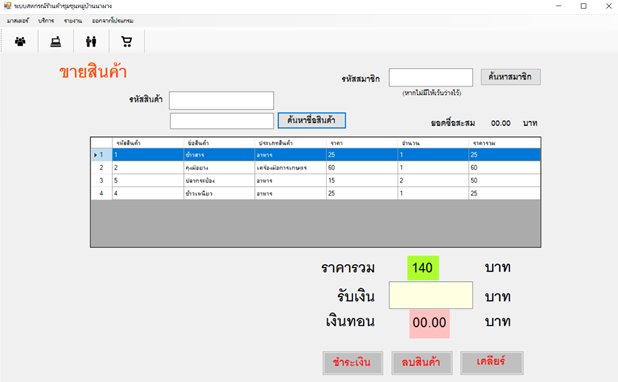This screenshot has width=618, height=382.
Task: Click the ราคารวม column header
Action: point(504,143)
